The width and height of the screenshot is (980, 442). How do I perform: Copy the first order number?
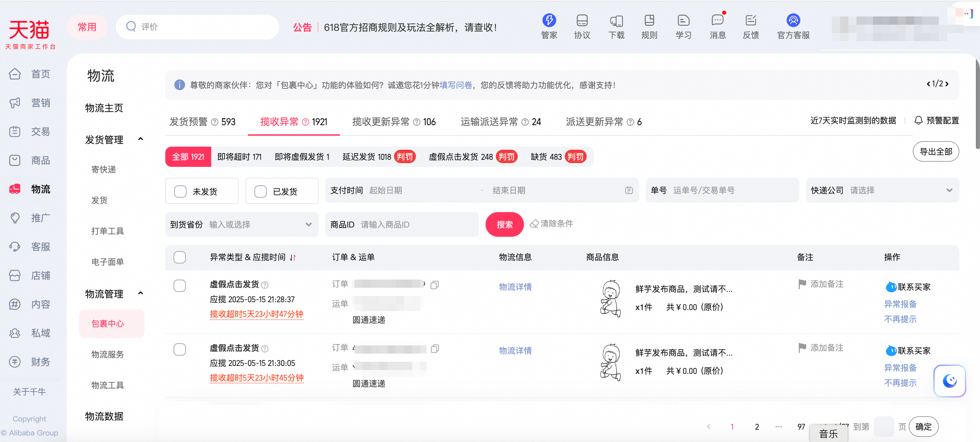(x=434, y=285)
